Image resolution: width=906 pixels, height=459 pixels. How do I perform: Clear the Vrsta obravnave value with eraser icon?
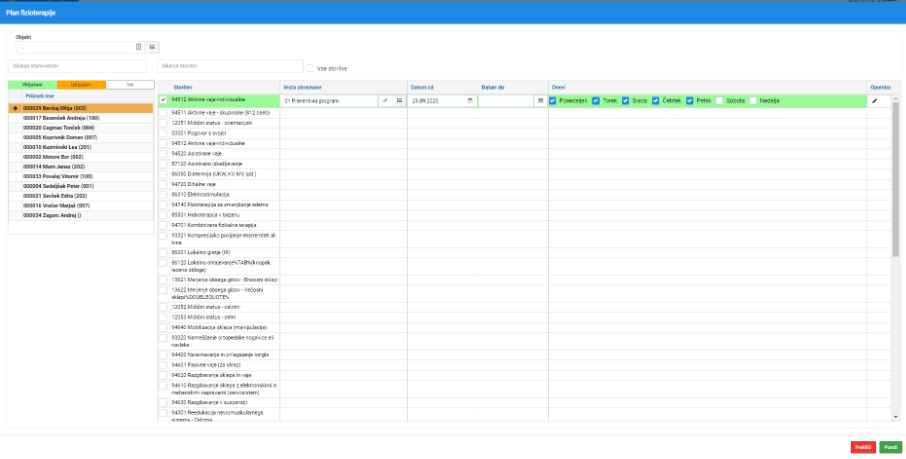pos(385,101)
